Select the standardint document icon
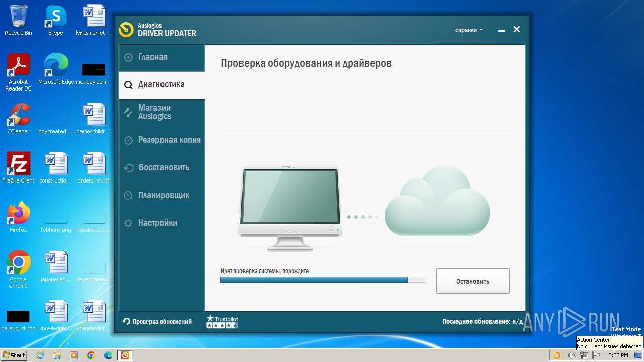This screenshot has width=644, height=362. pos(94,316)
